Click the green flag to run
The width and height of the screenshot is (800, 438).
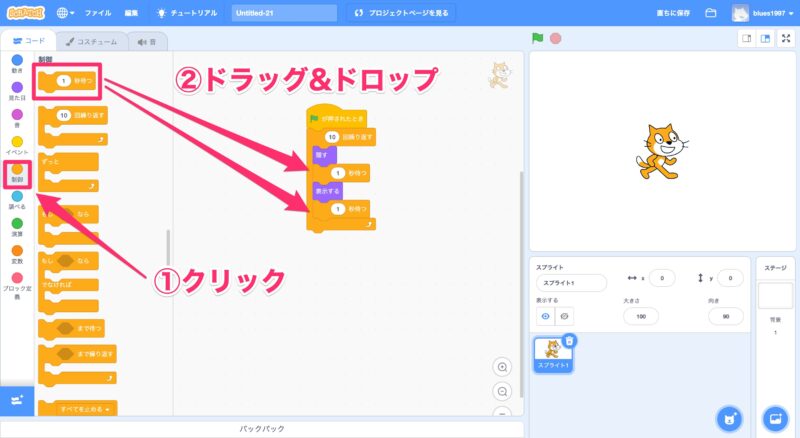538,39
